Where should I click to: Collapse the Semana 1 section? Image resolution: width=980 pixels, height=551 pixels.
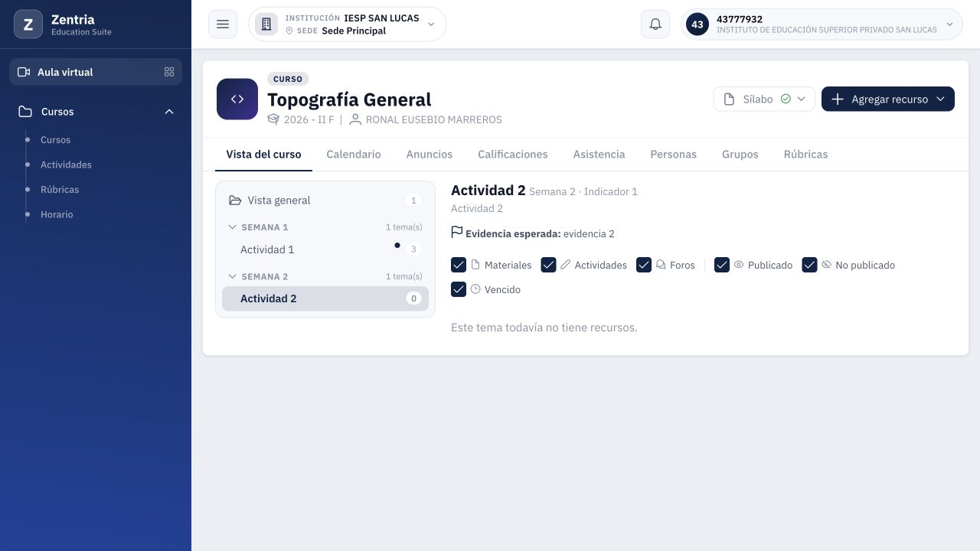325,227
